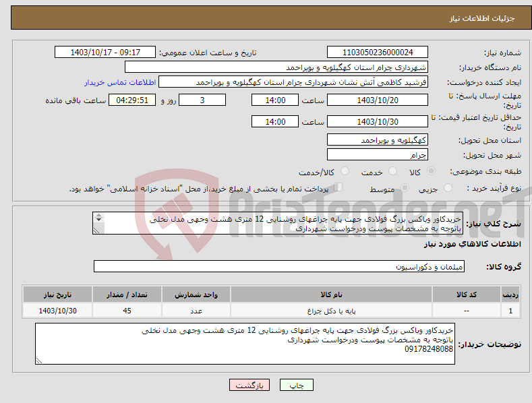Click the بازگشت back button
This screenshot has width=532, height=403.
pos(249,385)
